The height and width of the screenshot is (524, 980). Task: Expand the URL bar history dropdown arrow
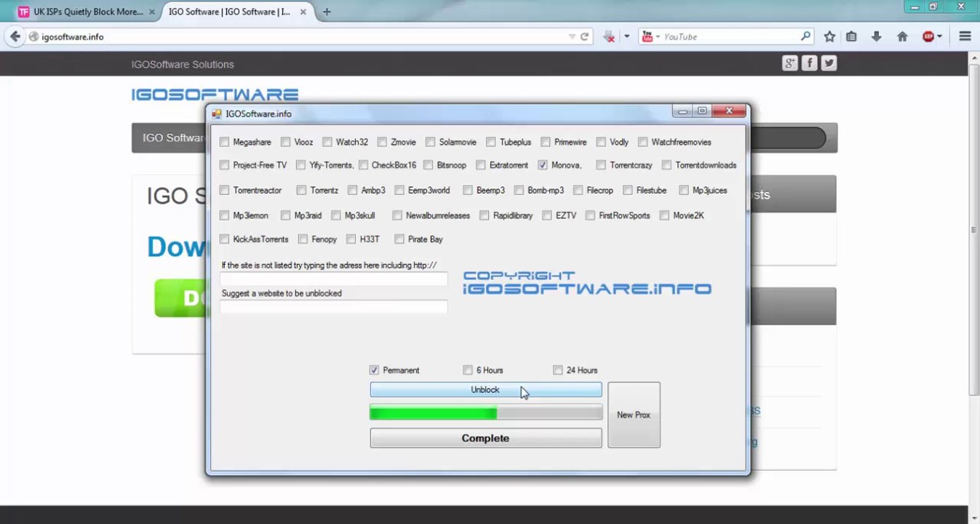[572, 36]
